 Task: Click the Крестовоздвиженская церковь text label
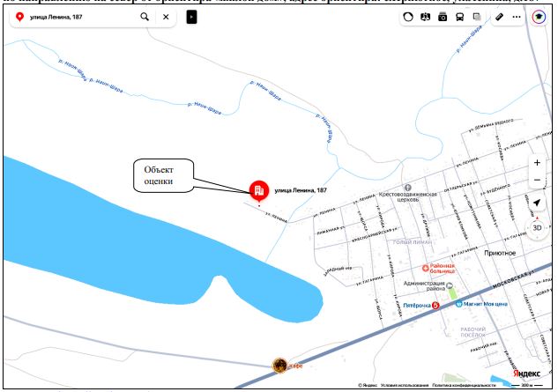tap(408, 197)
